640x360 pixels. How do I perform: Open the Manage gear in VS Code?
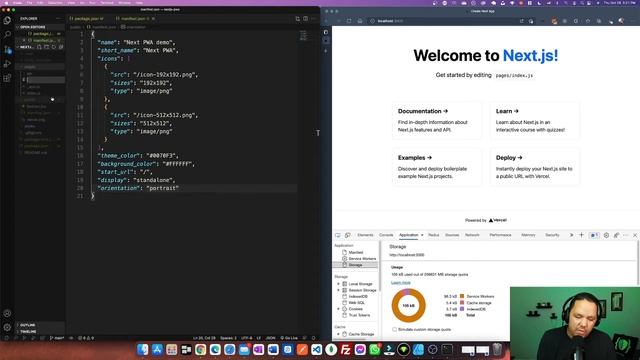(x=7, y=327)
